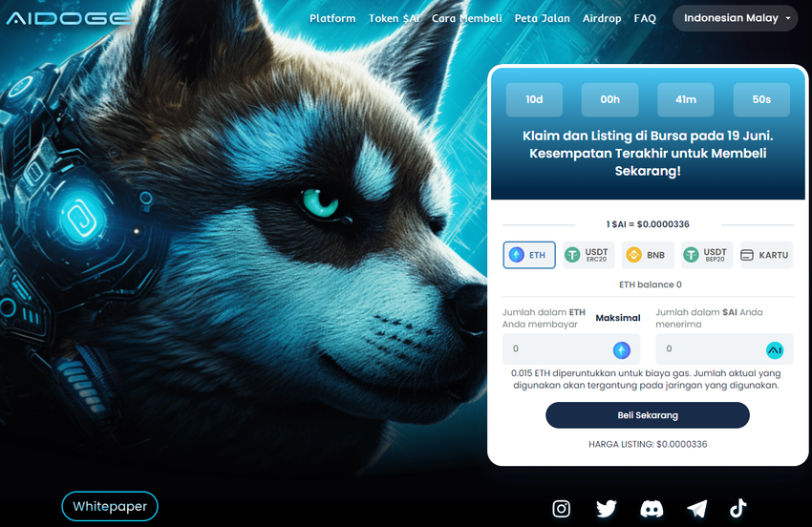Open Token $AI menu item
The height and width of the screenshot is (527, 812).
click(395, 19)
